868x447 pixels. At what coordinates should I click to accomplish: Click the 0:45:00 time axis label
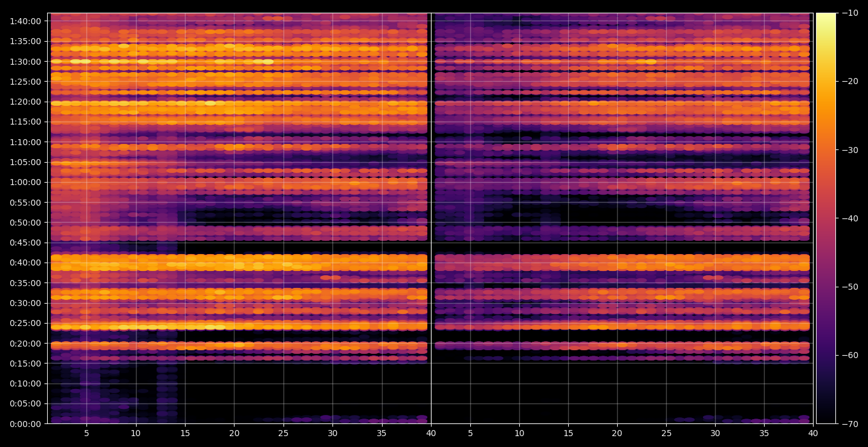tap(25, 243)
